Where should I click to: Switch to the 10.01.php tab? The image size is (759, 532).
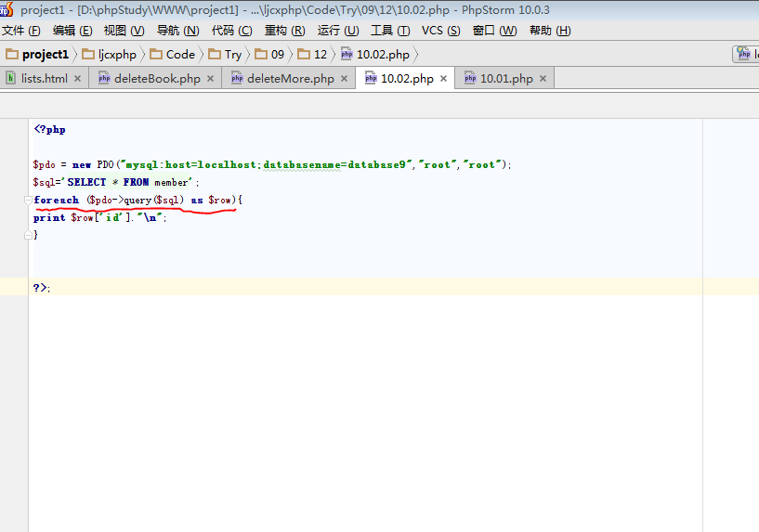(x=505, y=78)
